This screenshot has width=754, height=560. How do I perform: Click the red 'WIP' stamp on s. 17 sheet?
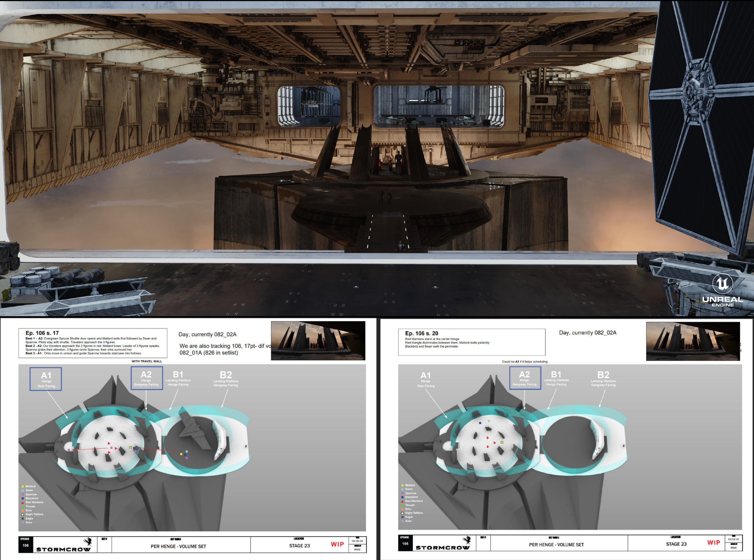[337, 544]
